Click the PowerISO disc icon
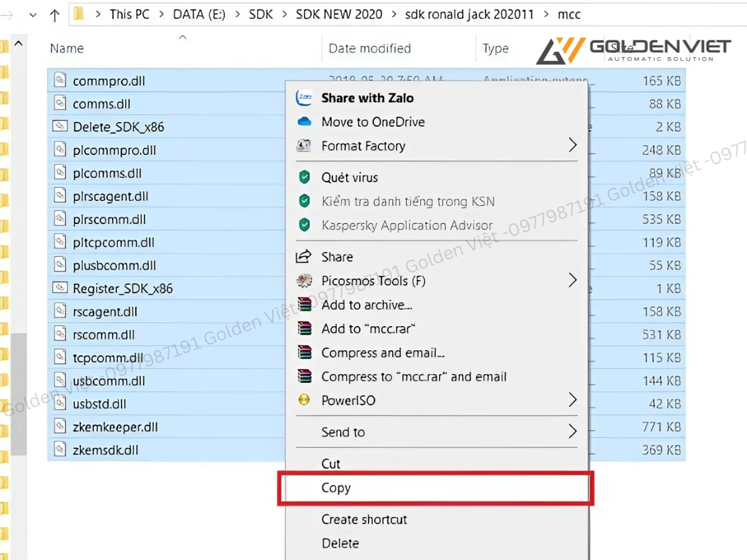This screenshot has height=560, width=747. pyautogui.click(x=304, y=400)
